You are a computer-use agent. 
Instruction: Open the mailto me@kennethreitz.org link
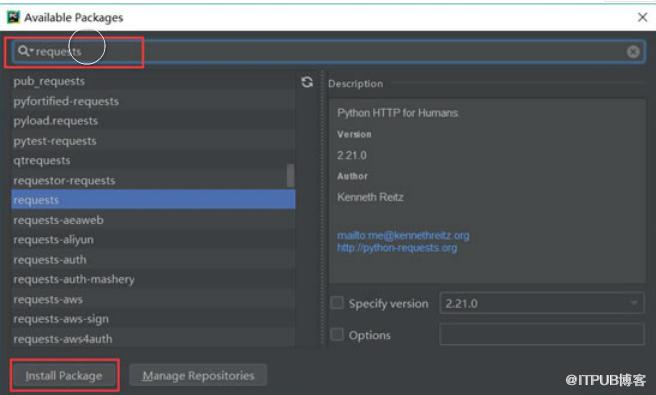403,236
